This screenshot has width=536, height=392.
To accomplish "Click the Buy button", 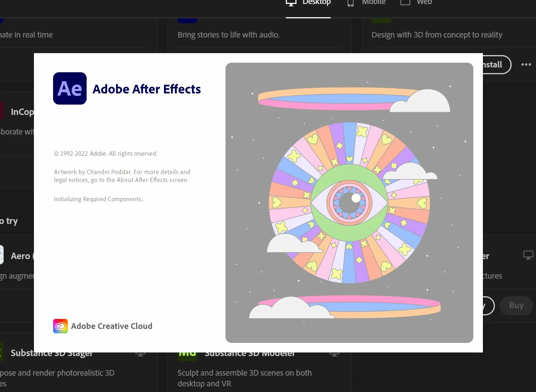I will tap(516, 305).
